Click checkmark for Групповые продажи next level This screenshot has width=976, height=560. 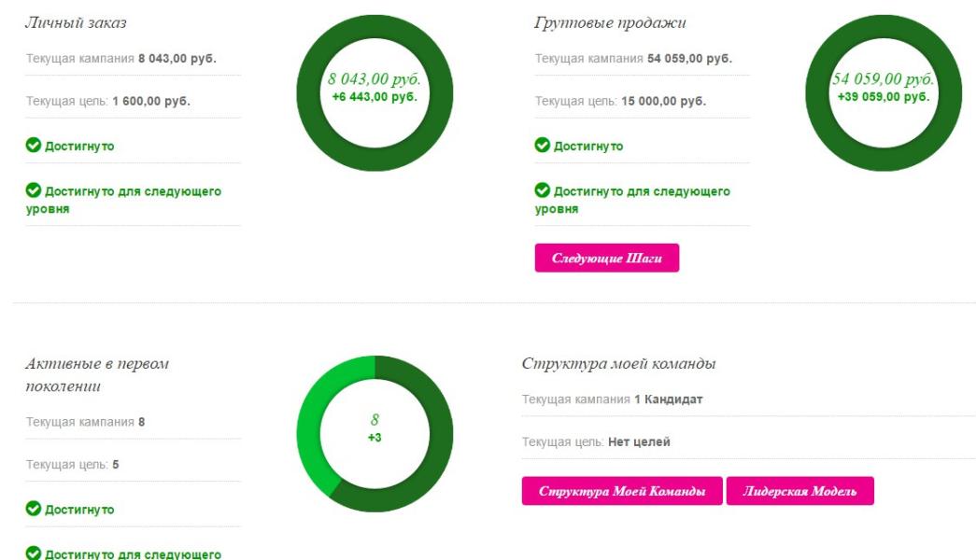pos(543,191)
